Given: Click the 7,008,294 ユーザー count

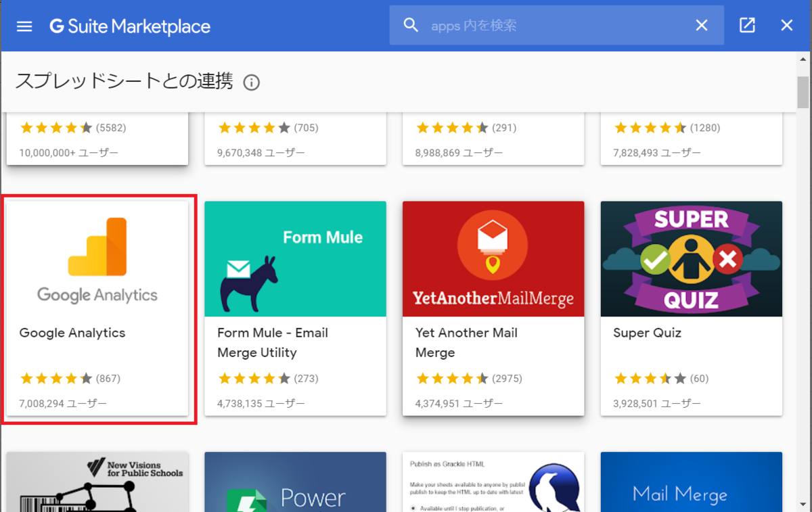Looking at the screenshot, I should 63,404.
